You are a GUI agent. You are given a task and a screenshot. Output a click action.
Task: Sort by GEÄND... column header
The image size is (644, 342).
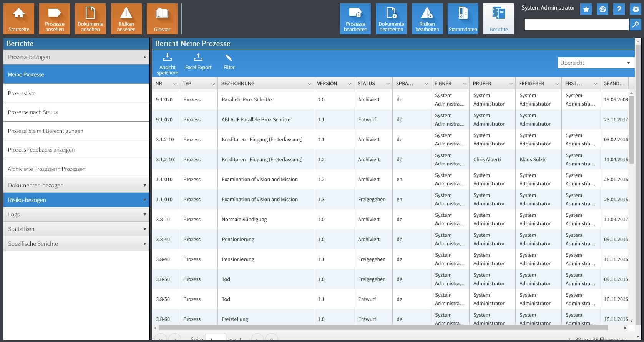click(x=614, y=84)
